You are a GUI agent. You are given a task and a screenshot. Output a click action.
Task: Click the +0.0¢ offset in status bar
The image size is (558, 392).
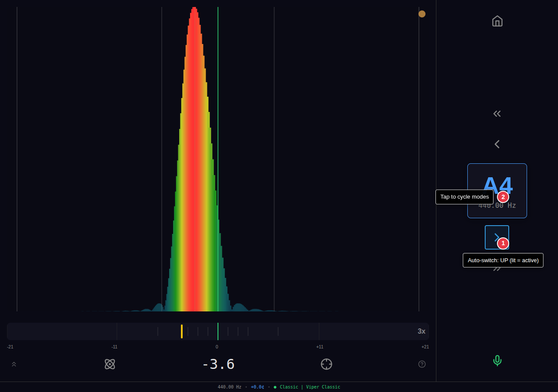pyautogui.click(x=257, y=387)
